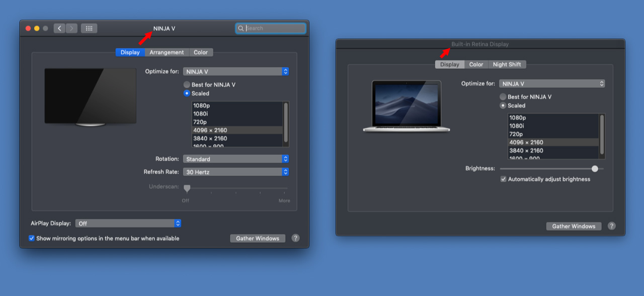644x296 pixels.
Task: Click the magnifier icon in the search field
Action: coord(241,28)
